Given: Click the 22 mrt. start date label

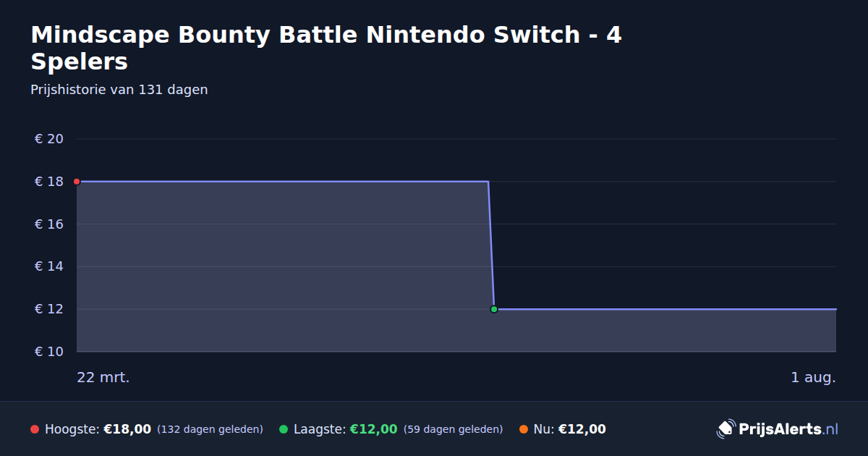Looking at the screenshot, I should [x=103, y=377].
